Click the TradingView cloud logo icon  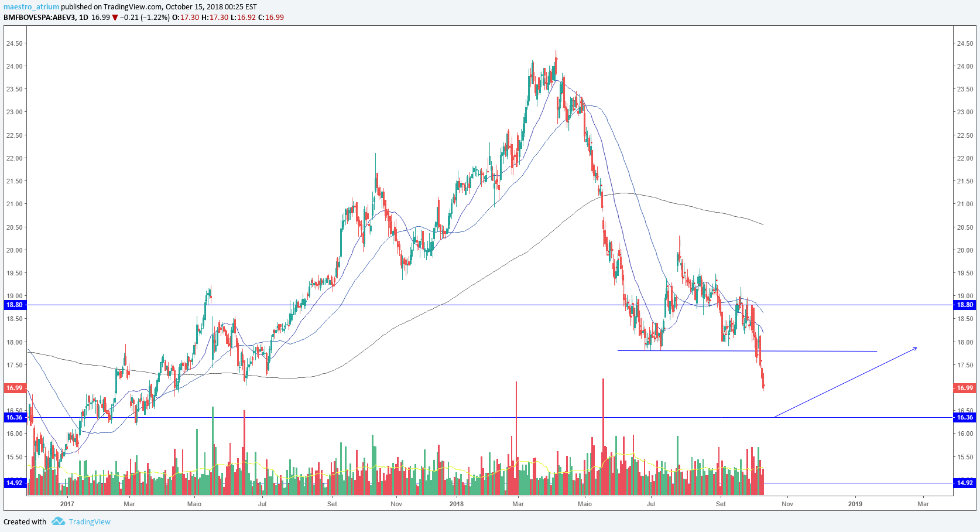(x=58, y=521)
